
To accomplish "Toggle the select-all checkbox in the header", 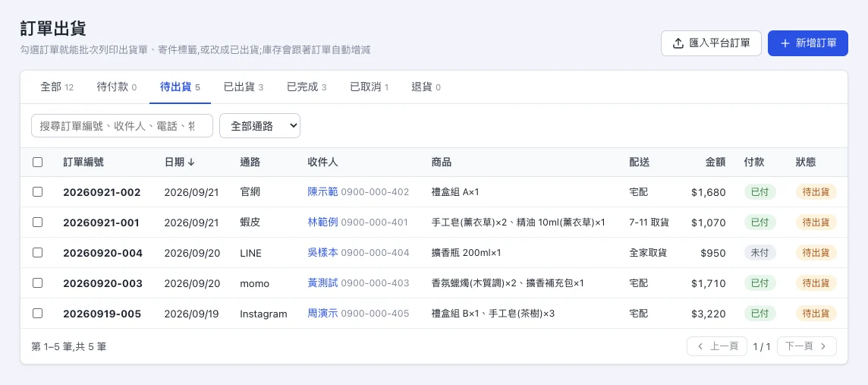I will tap(38, 163).
